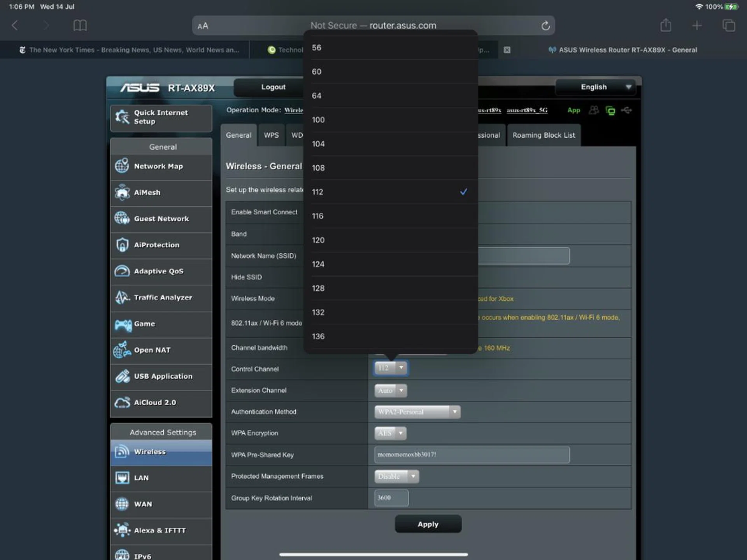Click the WPA Pre-Shared Key field
Screen dimensions: 747x560
tap(472, 455)
